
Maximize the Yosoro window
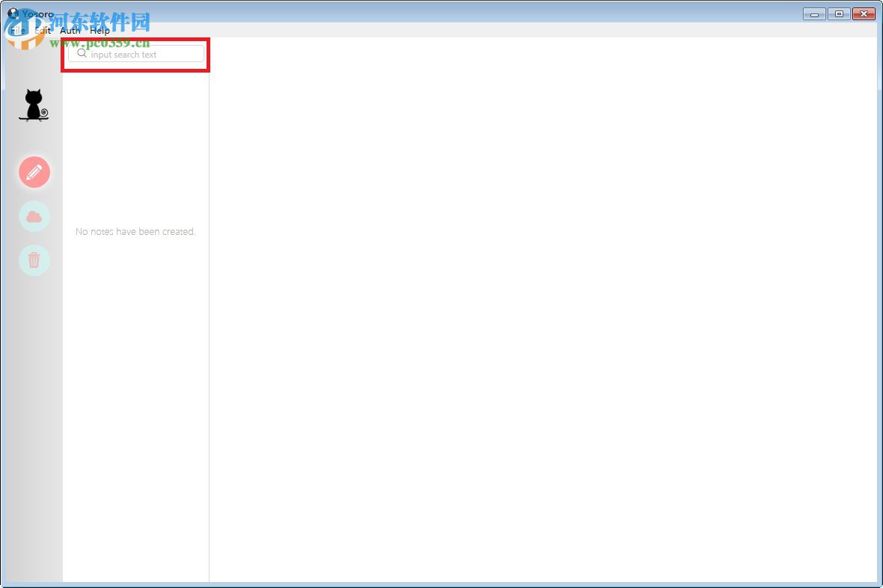coord(839,14)
